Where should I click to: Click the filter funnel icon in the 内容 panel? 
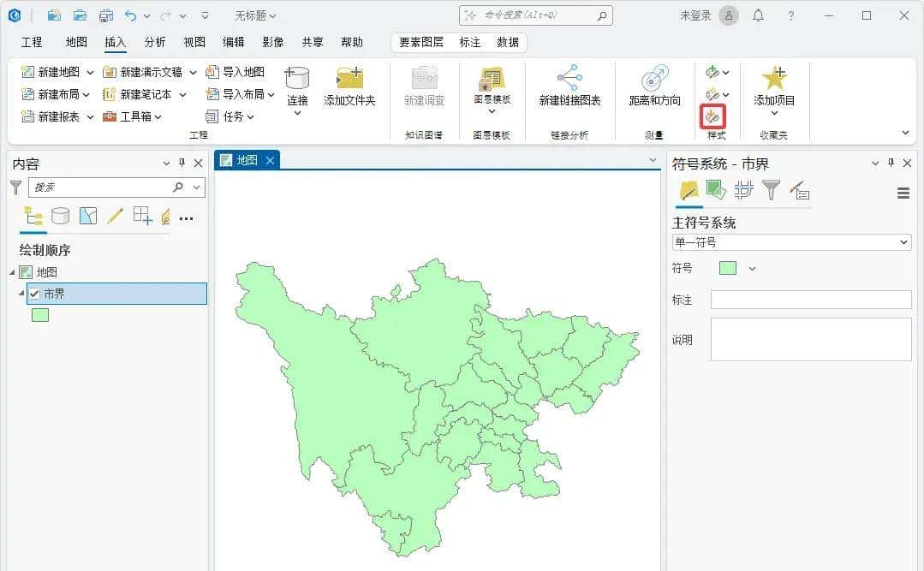pos(17,187)
